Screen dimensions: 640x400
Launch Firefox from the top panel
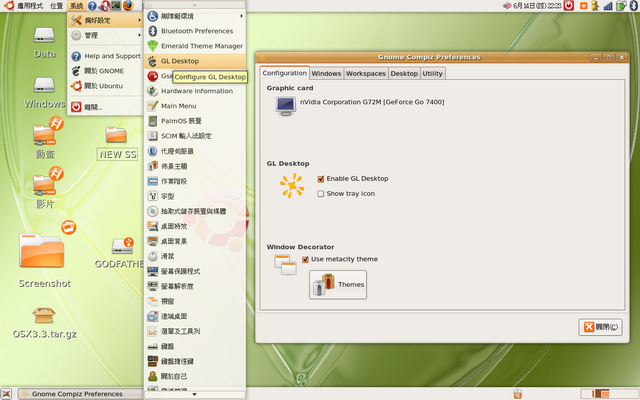128,5
